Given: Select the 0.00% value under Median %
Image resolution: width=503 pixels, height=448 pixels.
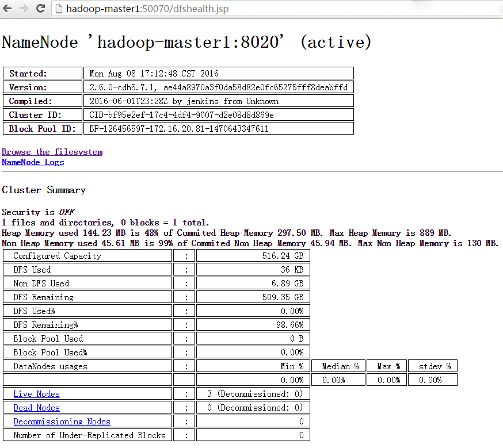Looking at the screenshot, I should (334, 380).
